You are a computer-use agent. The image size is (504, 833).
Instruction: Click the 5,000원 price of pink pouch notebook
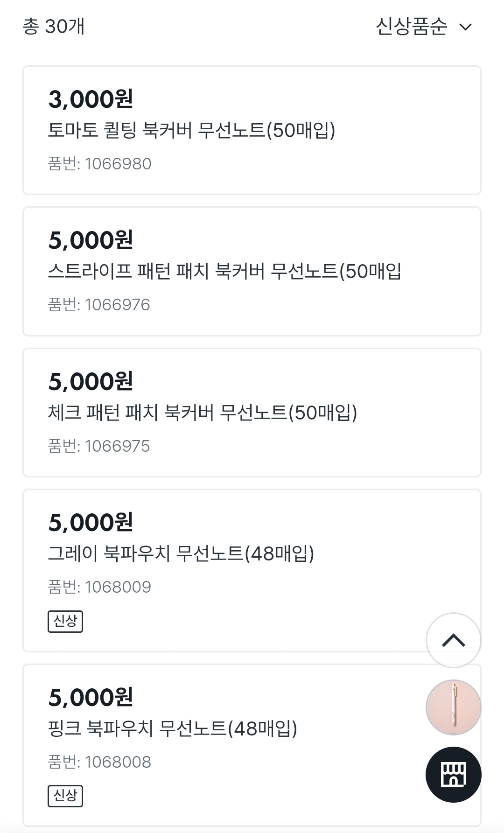click(x=91, y=697)
